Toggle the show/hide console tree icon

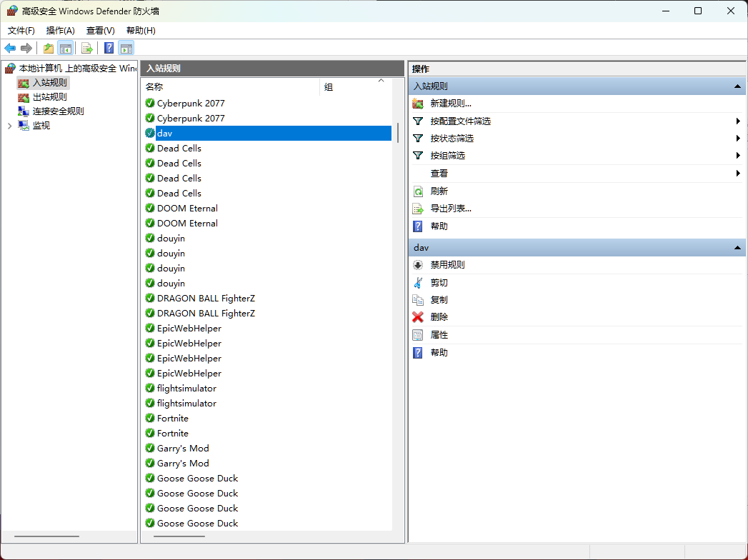(65, 48)
